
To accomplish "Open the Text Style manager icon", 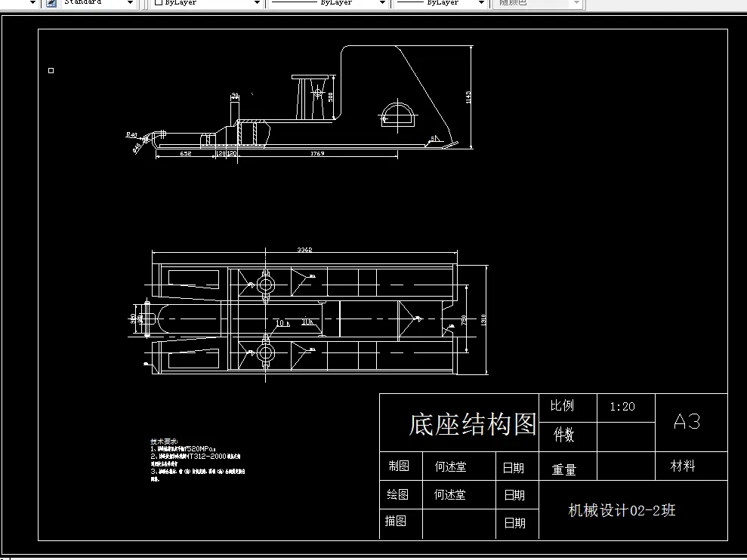I will [50, 3].
